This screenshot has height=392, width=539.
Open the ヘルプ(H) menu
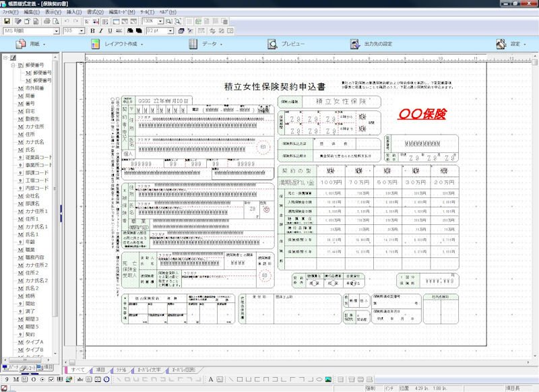pos(168,12)
